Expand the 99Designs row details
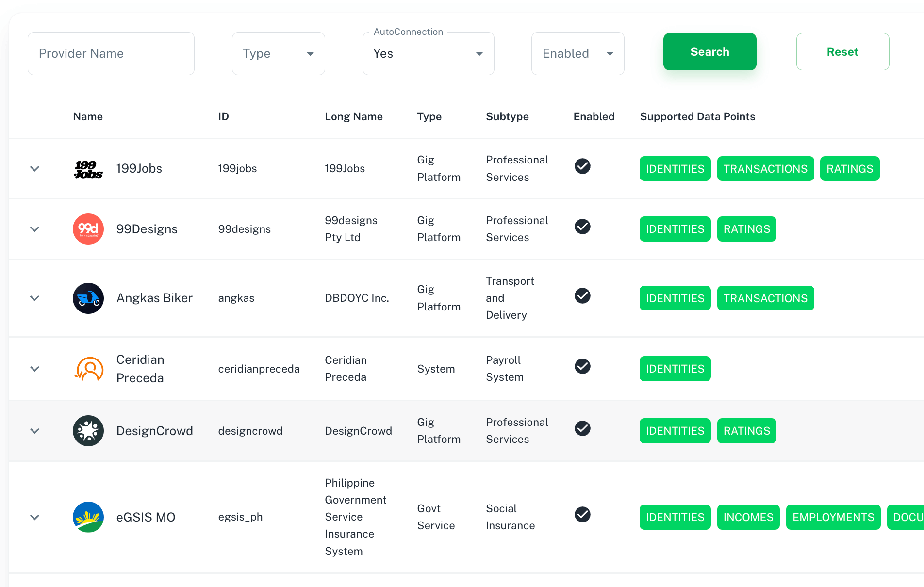The image size is (924, 587). [34, 229]
